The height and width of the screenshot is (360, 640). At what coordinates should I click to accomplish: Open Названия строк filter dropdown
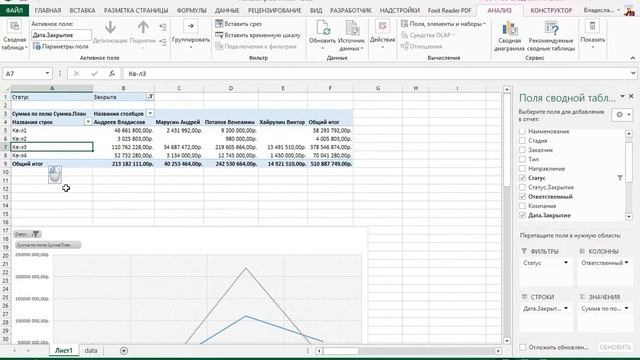(x=88, y=122)
